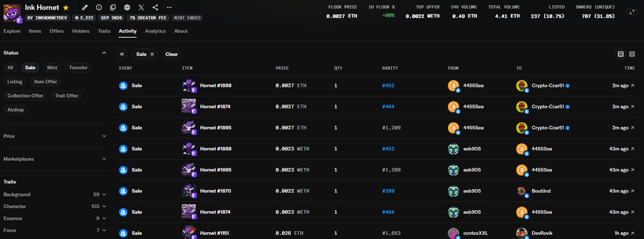Click the #399 rarity rank
This screenshot has width=644, height=239.
(388, 191)
